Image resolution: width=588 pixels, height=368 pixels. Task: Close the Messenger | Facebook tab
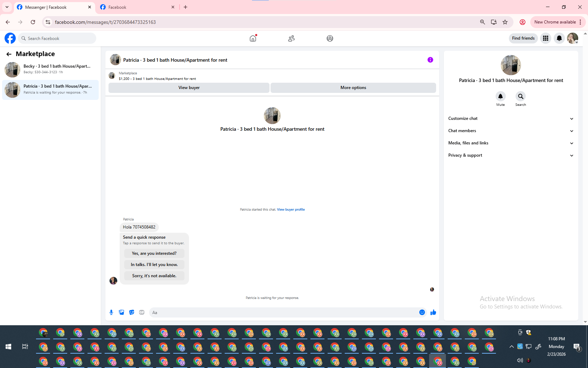[x=90, y=7]
